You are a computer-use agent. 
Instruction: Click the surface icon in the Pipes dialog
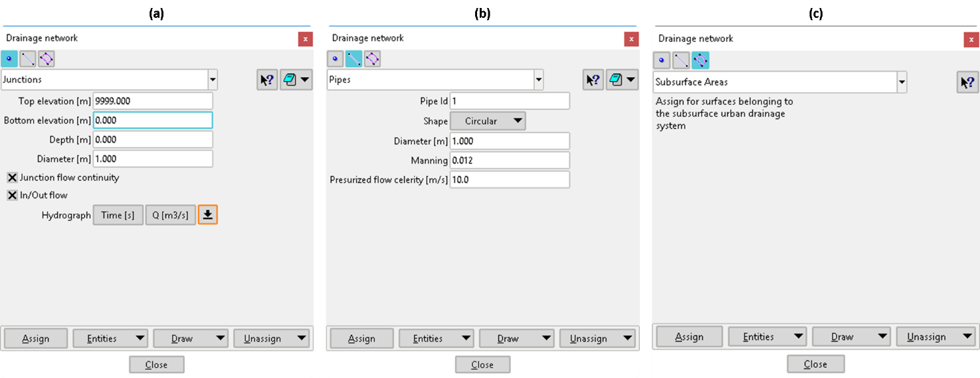[372, 59]
